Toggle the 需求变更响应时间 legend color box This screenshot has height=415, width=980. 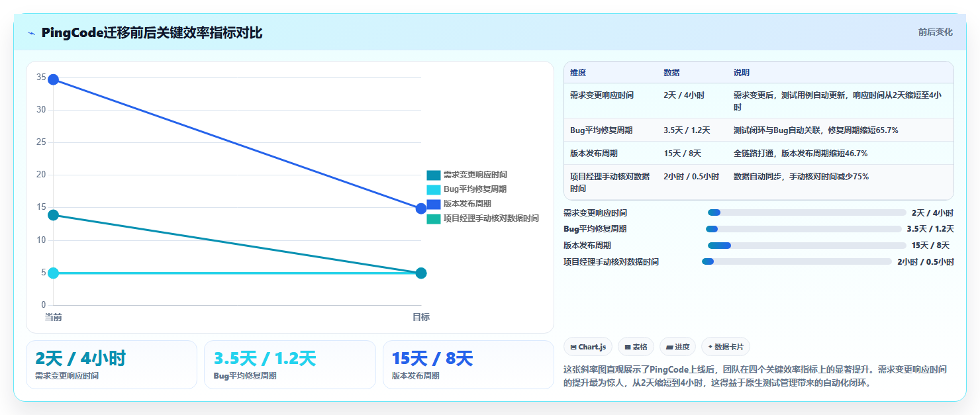click(x=434, y=175)
